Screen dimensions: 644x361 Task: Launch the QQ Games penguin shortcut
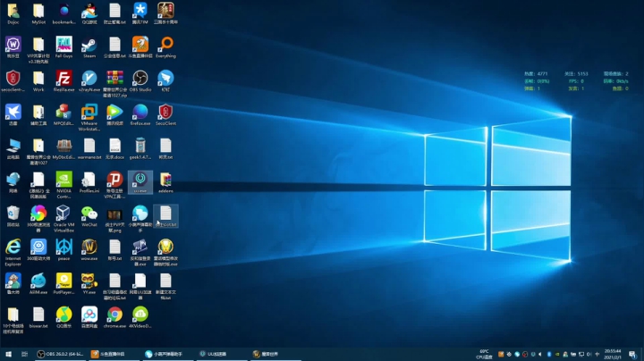[89, 13]
